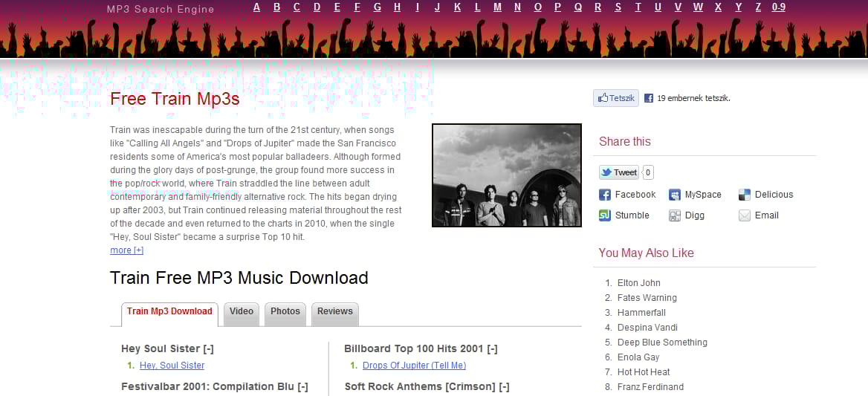Viewport: 868px width, 396px height.
Task: Collapse Soft Rock Anthems [Crimson] album
Action: (504, 386)
